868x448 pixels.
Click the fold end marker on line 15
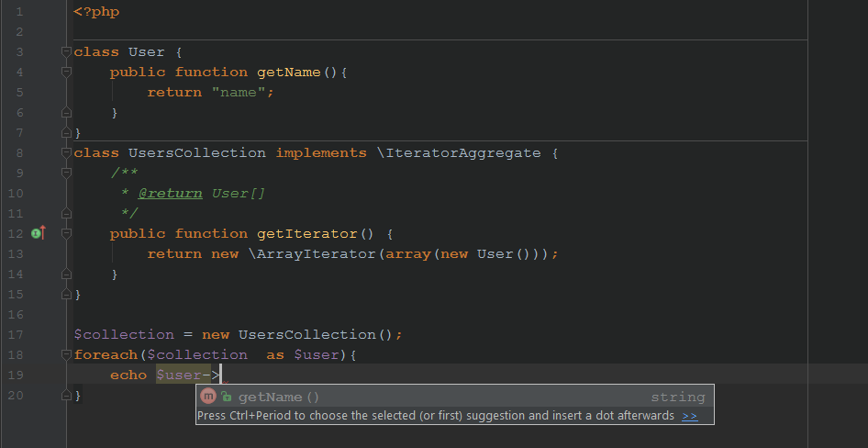66,294
